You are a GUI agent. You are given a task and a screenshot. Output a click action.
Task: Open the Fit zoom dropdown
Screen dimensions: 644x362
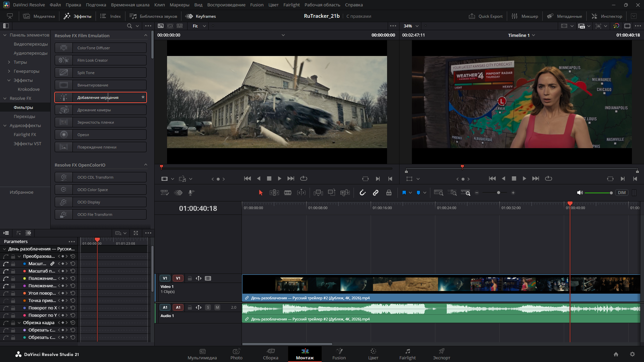(x=199, y=26)
